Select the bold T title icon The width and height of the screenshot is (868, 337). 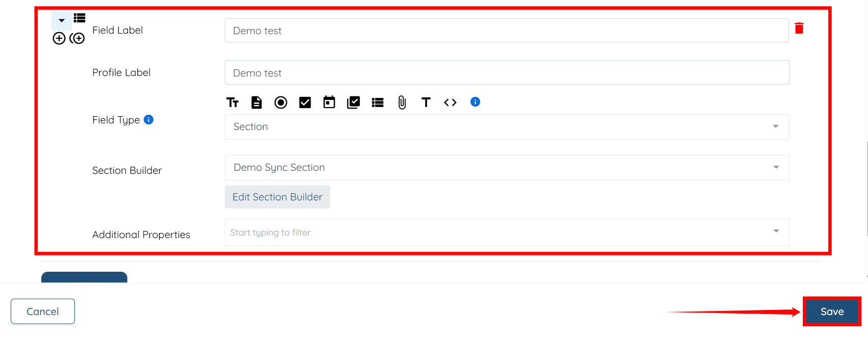[426, 102]
